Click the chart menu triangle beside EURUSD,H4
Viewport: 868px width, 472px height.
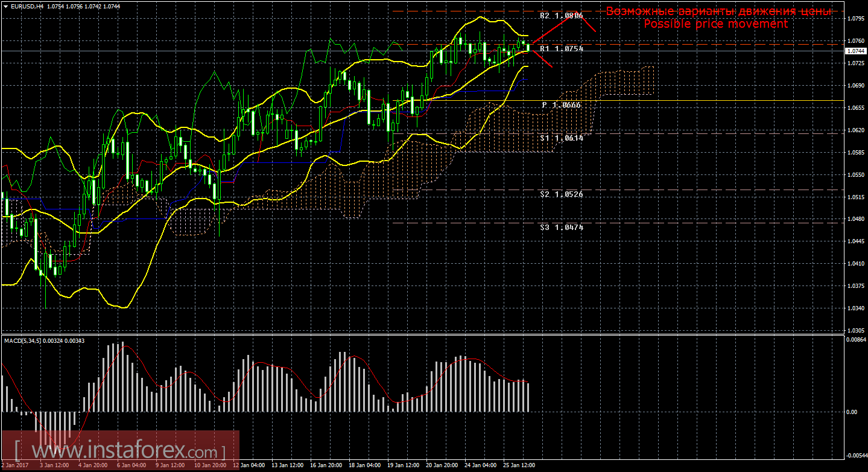[5, 6]
